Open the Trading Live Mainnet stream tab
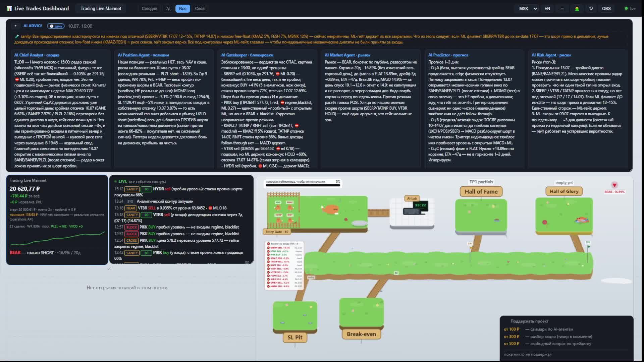 [x=101, y=8]
